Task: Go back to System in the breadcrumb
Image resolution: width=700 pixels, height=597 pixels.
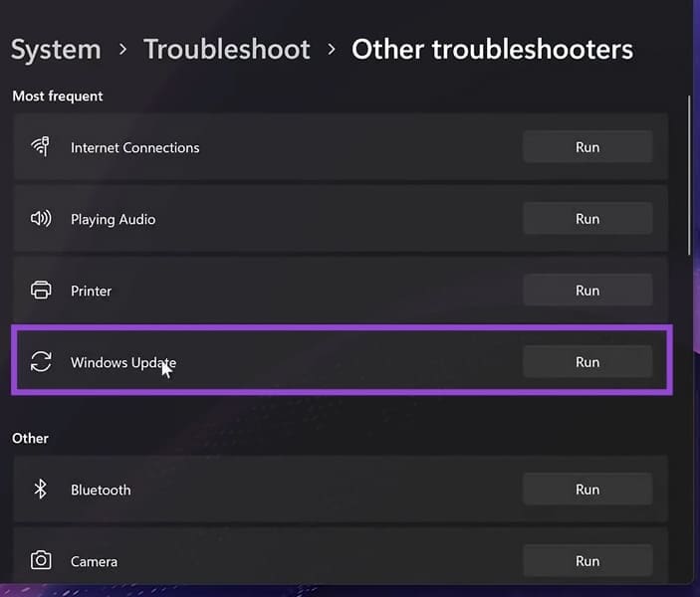Action: click(56, 49)
